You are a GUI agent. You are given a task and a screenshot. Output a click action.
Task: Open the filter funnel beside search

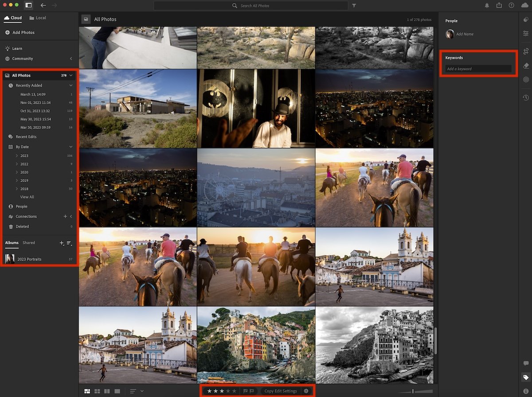(354, 6)
